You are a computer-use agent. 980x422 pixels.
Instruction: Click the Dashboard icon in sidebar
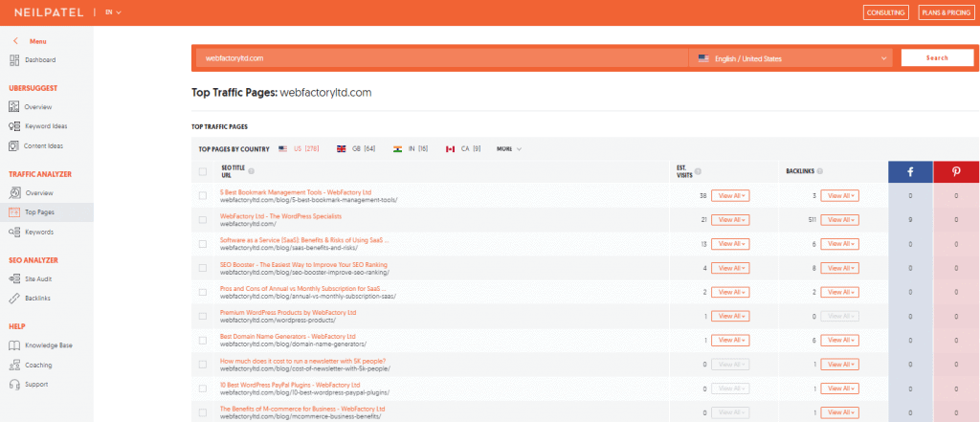click(x=14, y=60)
